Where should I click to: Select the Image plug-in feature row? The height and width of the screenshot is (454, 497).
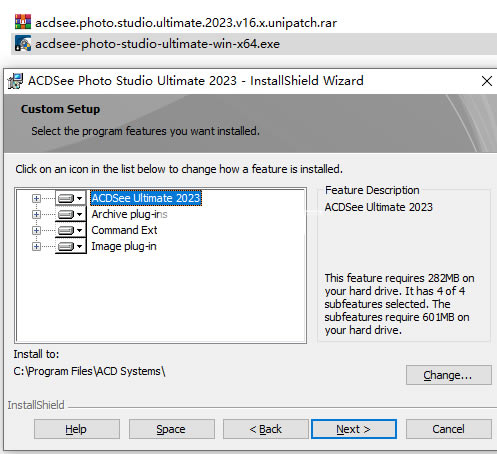(x=124, y=246)
